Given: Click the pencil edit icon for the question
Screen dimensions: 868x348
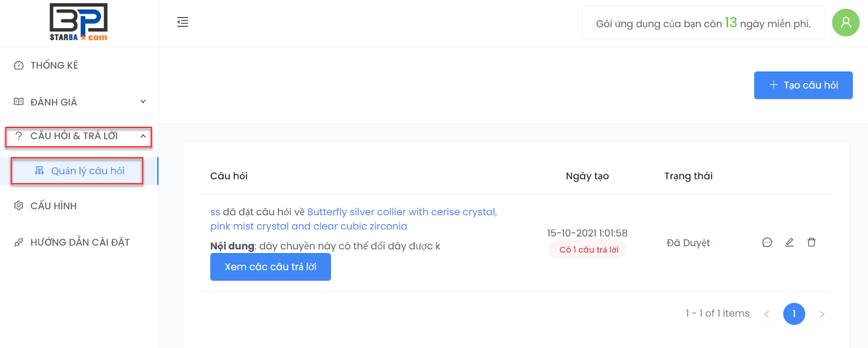Looking at the screenshot, I should pyautogui.click(x=789, y=242).
